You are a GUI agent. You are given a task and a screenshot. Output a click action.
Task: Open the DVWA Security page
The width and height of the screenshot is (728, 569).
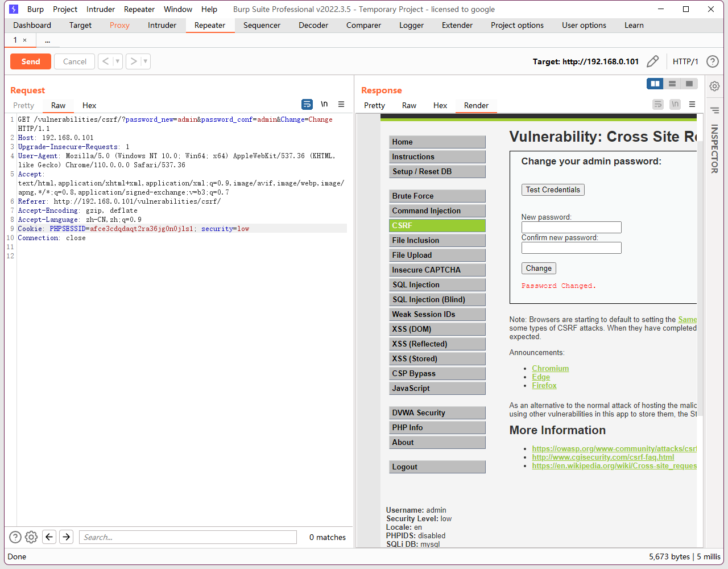pos(437,413)
